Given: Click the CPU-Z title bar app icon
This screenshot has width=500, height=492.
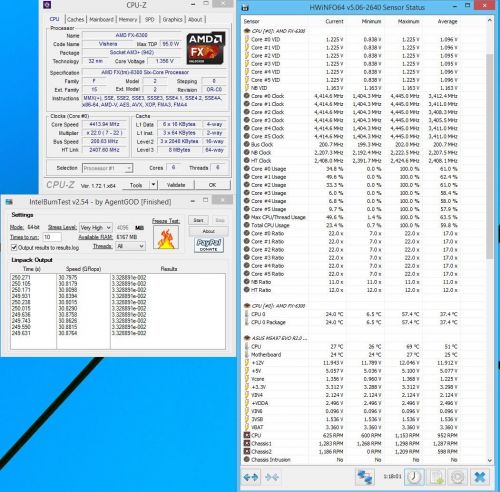Looking at the screenshot, I should point(47,5).
